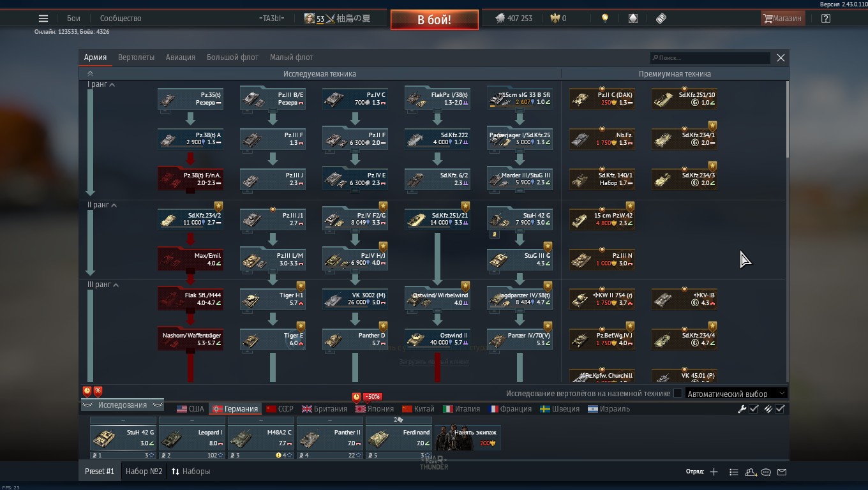Select the Ferdinand crew slot
868x490 pixels.
coord(399,438)
